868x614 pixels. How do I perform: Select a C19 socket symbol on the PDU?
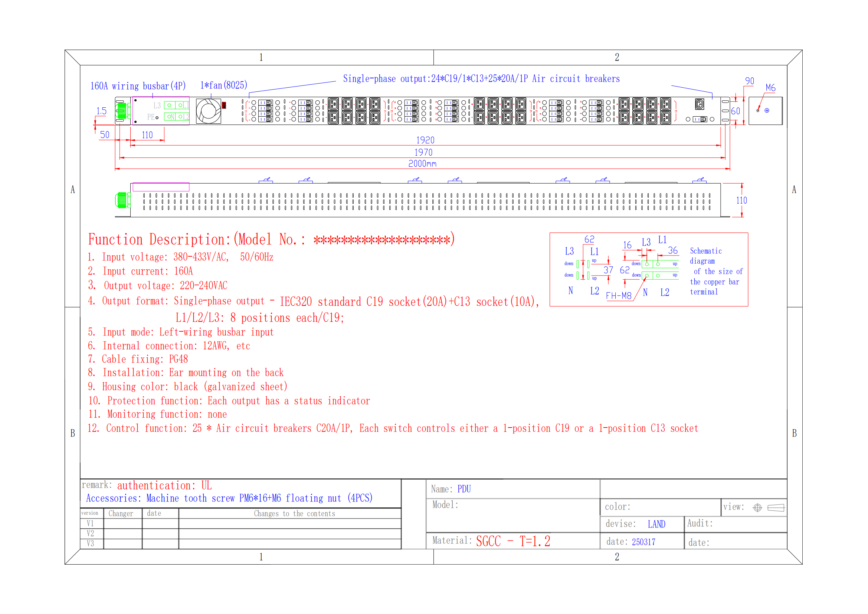tap(333, 104)
